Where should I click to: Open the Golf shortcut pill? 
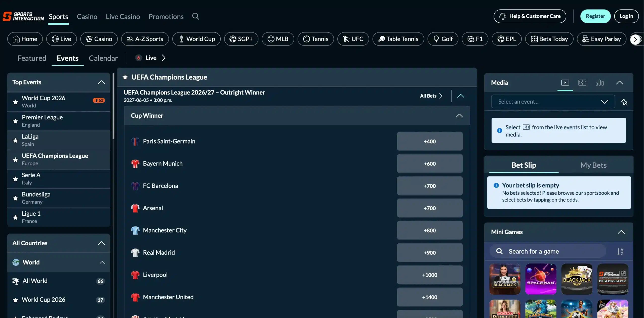click(x=443, y=39)
